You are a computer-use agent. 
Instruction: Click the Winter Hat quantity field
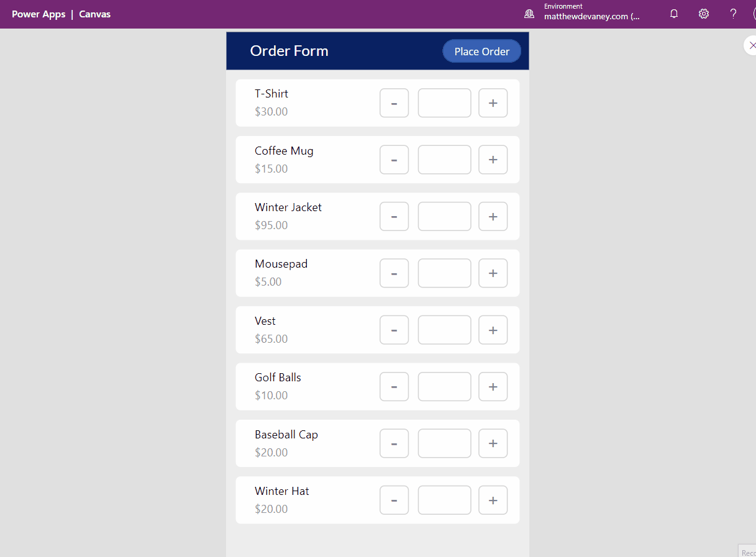[444, 500]
